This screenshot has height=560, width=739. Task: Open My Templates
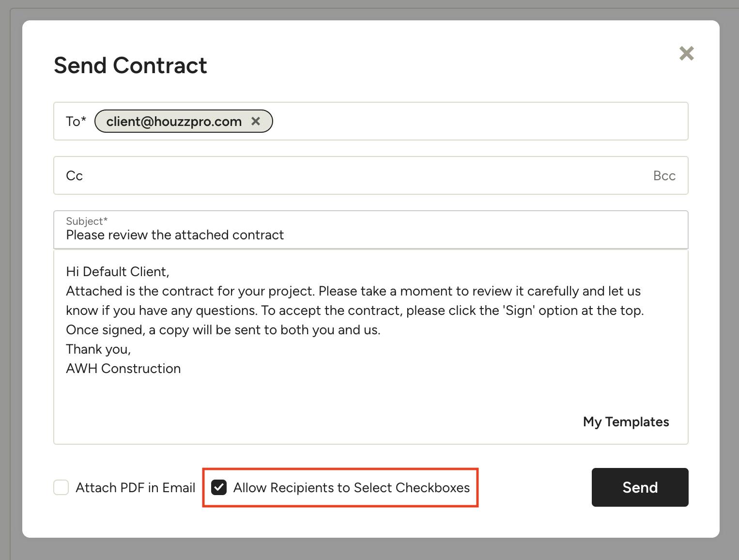[626, 422]
